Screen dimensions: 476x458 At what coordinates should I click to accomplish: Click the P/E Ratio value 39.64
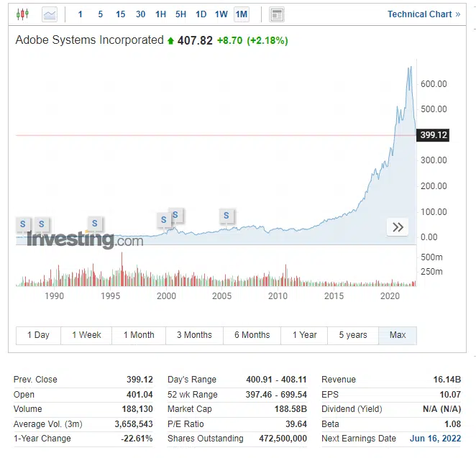click(296, 424)
